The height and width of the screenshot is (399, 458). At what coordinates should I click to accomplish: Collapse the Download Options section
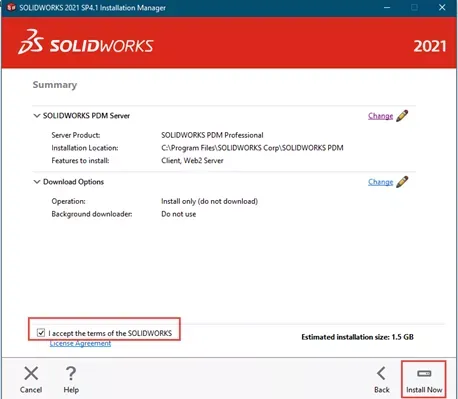[x=37, y=182]
